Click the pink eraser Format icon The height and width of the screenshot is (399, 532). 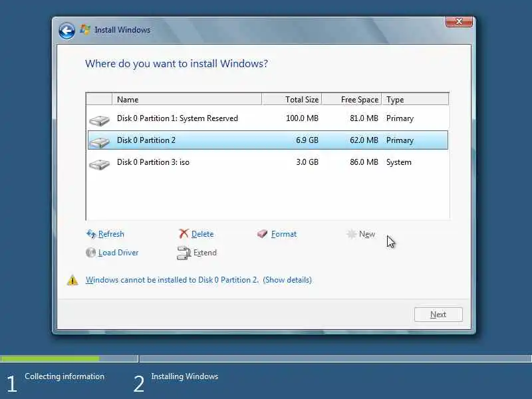click(x=262, y=233)
